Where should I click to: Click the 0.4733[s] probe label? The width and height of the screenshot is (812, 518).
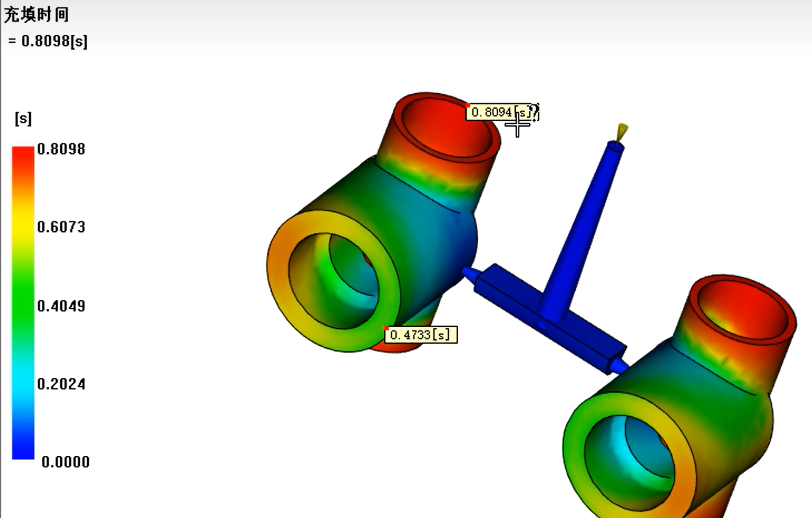click(x=421, y=335)
